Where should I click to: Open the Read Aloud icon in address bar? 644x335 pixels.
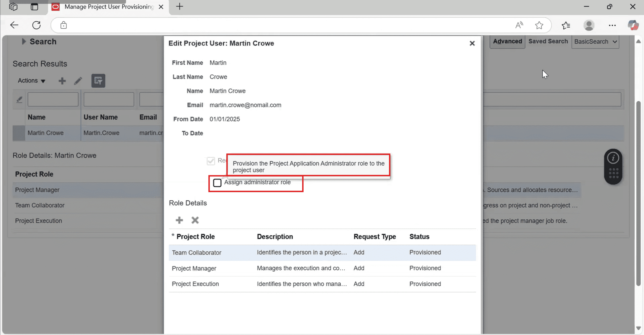(519, 25)
